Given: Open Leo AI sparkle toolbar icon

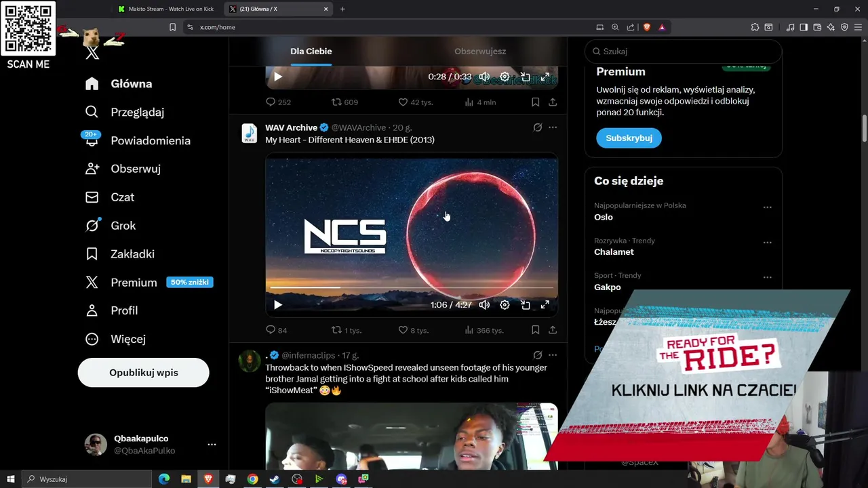Looking at the screenshot, I should coord(831,27).
